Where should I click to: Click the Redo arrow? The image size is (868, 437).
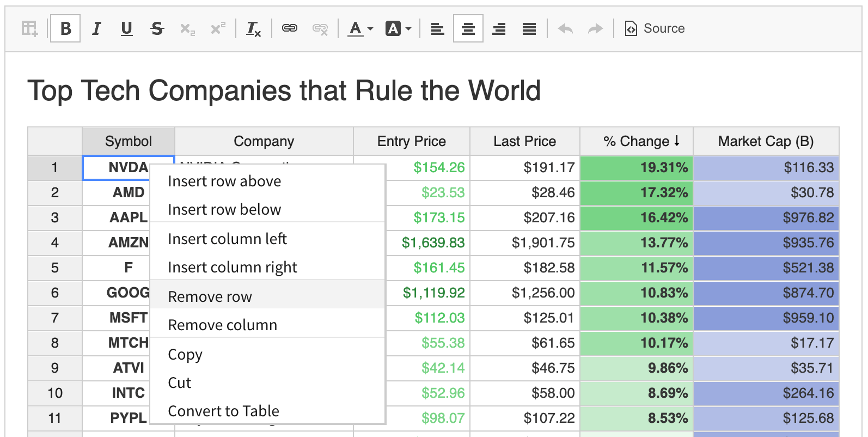tap(596, 28)
